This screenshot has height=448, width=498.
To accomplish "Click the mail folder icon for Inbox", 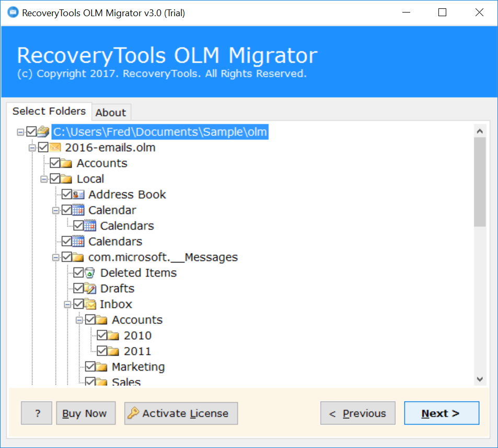I will pyautogui.click(x=90, y=304).
